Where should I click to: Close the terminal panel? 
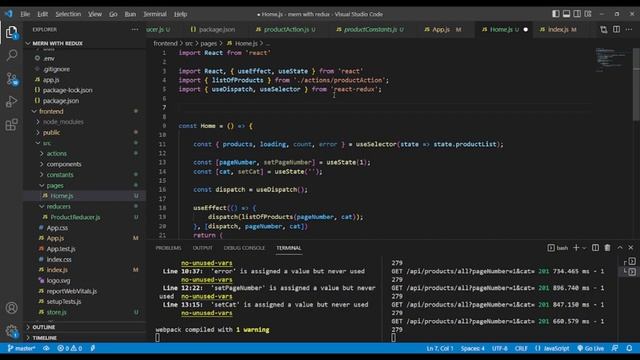[x=631, y=248]
